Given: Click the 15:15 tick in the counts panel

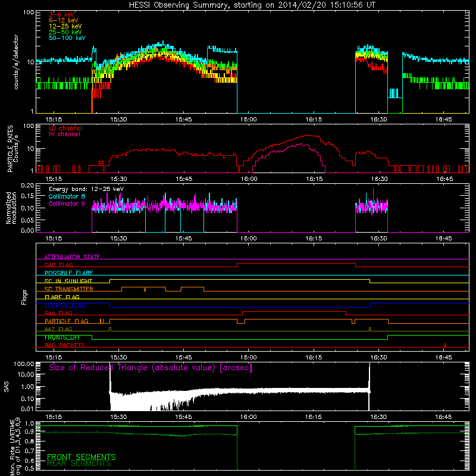Looking at the screenshot, I should click(54, 120).
